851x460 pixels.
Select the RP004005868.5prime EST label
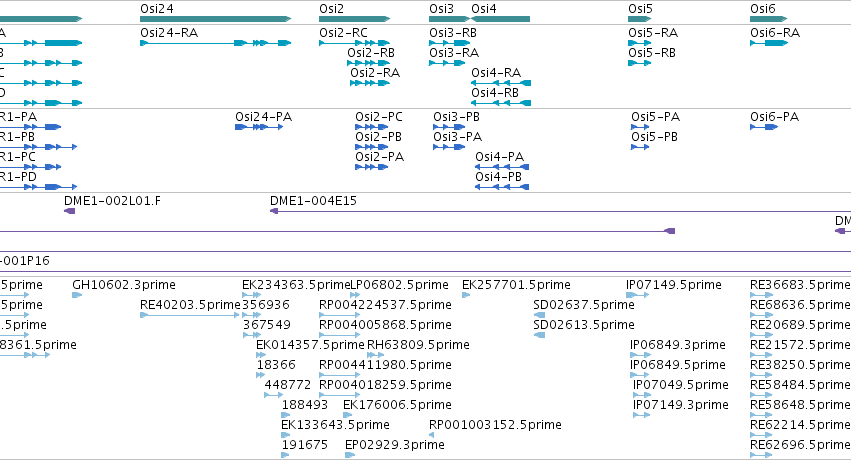point(385,325)
